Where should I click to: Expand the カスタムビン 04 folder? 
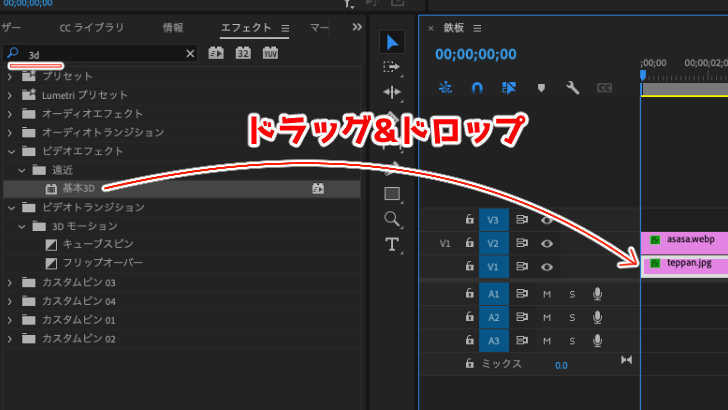[10, 301]
